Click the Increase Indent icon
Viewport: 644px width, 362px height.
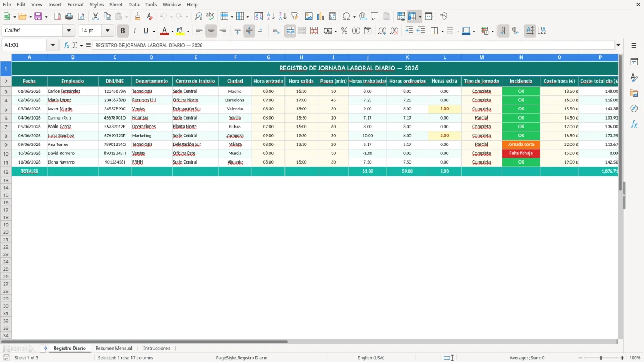coord(409,31)
